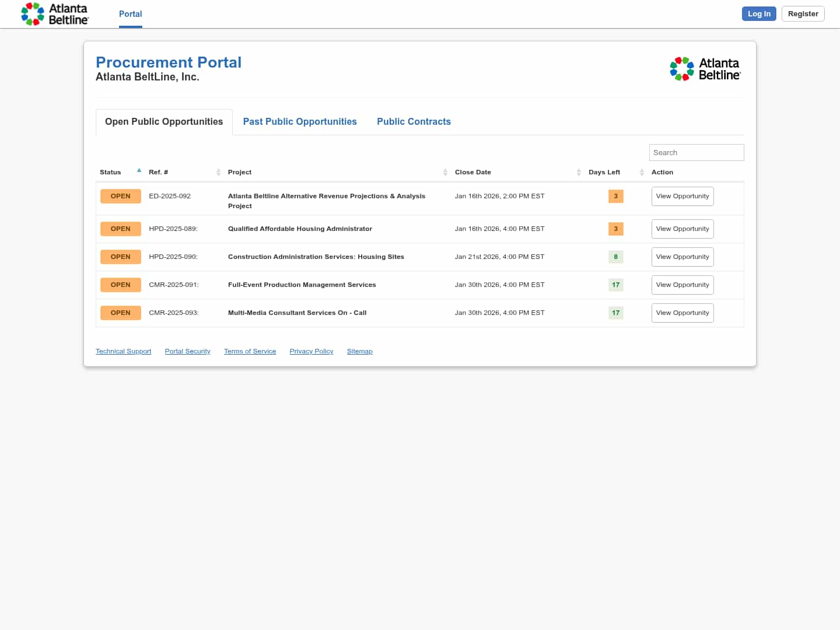
Task: Click OPEN status badge for ED-2025-092
Action: 120,196
